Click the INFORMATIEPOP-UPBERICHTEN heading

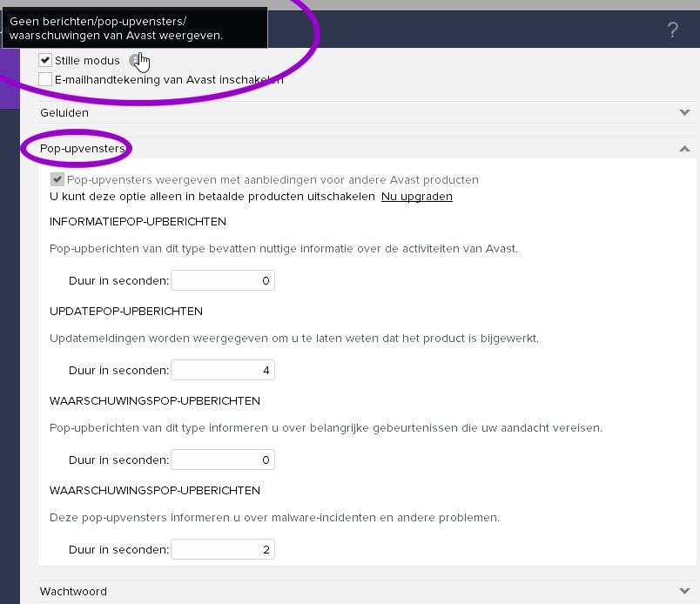138,221
